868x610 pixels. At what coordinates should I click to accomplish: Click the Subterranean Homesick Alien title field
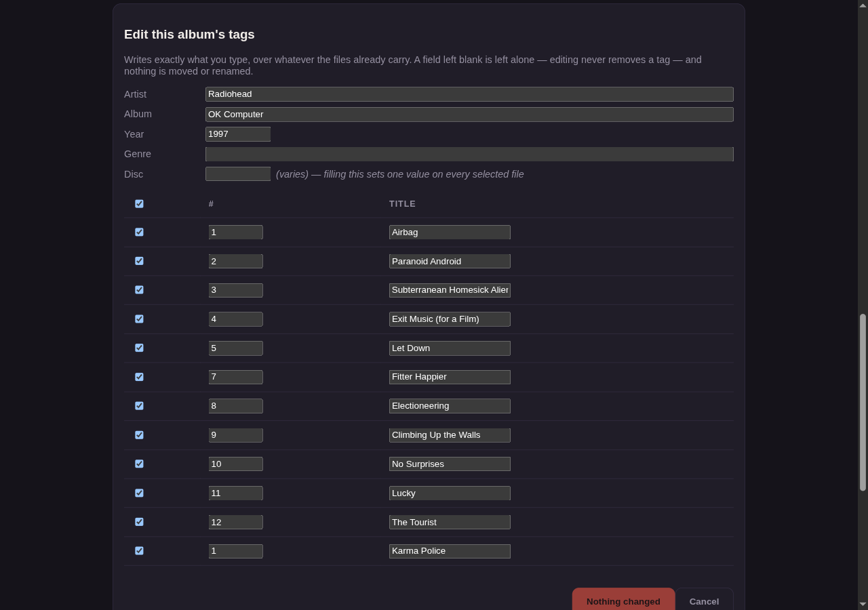pos(450,290)
